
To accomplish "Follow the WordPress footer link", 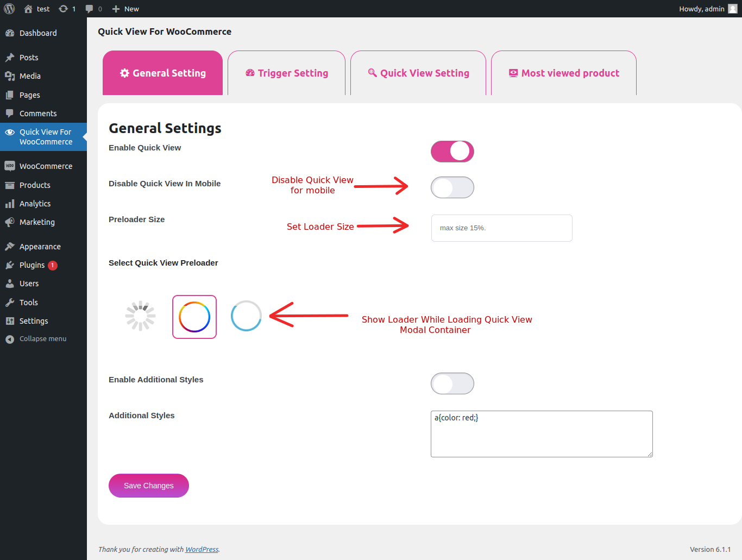I will pos(202,549).
